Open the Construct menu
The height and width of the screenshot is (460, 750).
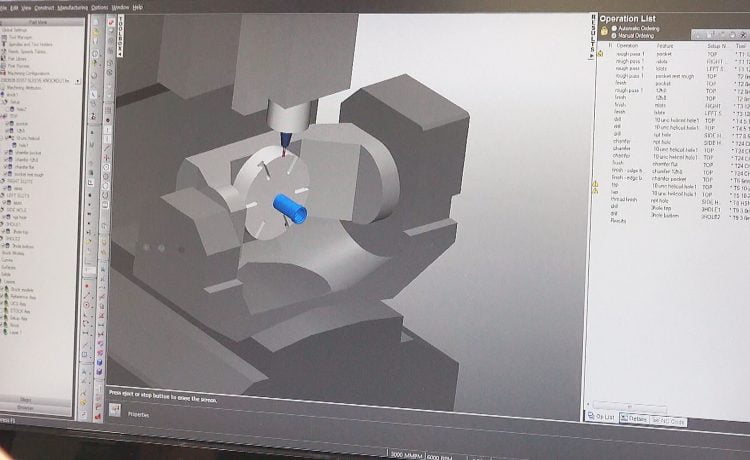[x=46, y=7]
